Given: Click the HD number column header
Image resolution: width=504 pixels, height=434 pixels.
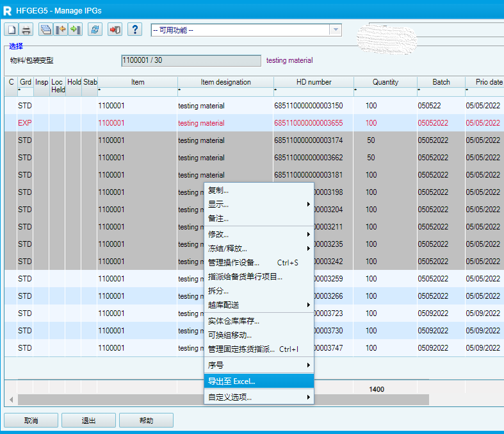Looking at the screenshot, I should (x=314, y=82).
